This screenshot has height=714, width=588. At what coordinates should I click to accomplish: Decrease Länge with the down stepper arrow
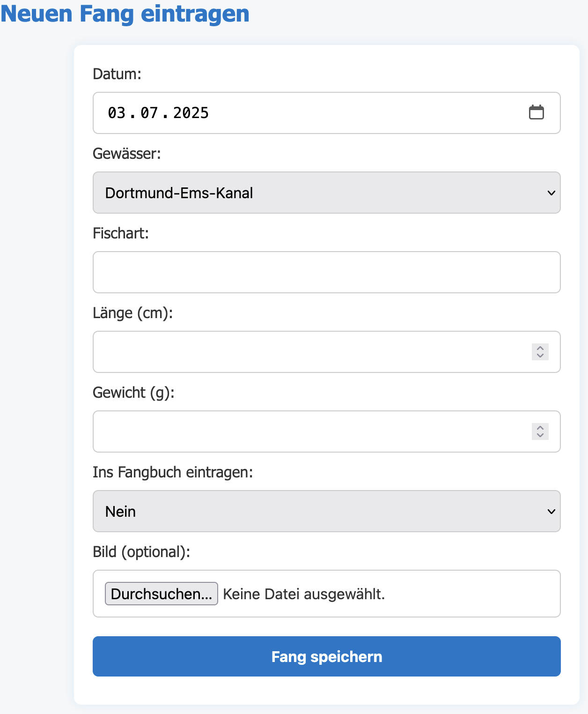[540, 356]
